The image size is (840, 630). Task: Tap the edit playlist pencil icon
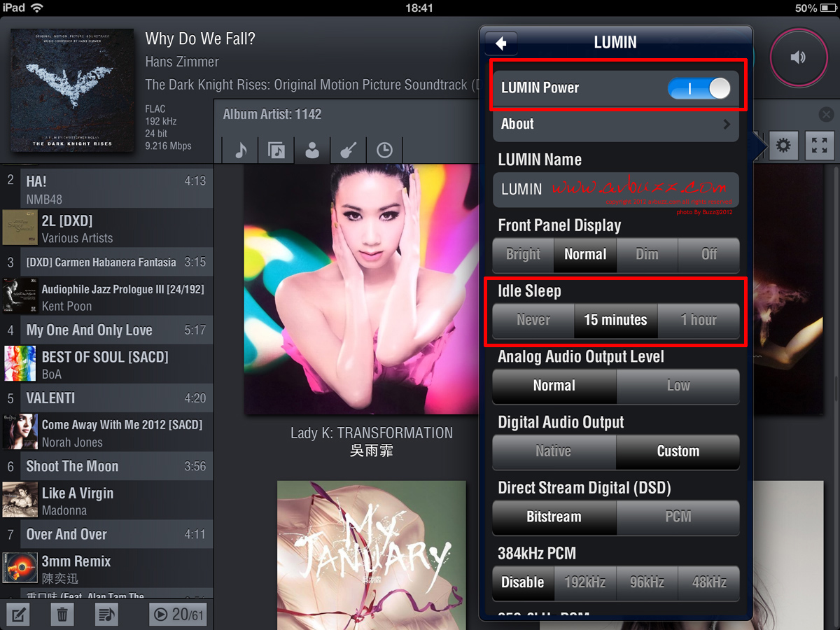[20, 615]
